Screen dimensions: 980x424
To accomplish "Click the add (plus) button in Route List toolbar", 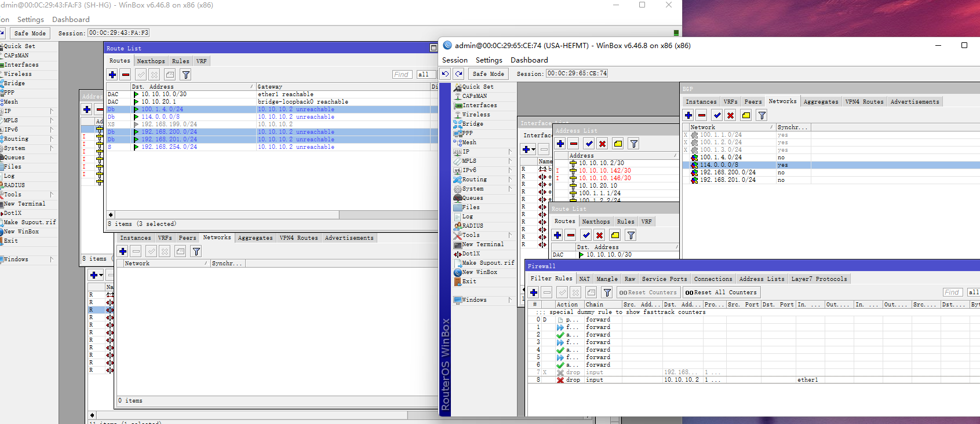I will 112,74.
